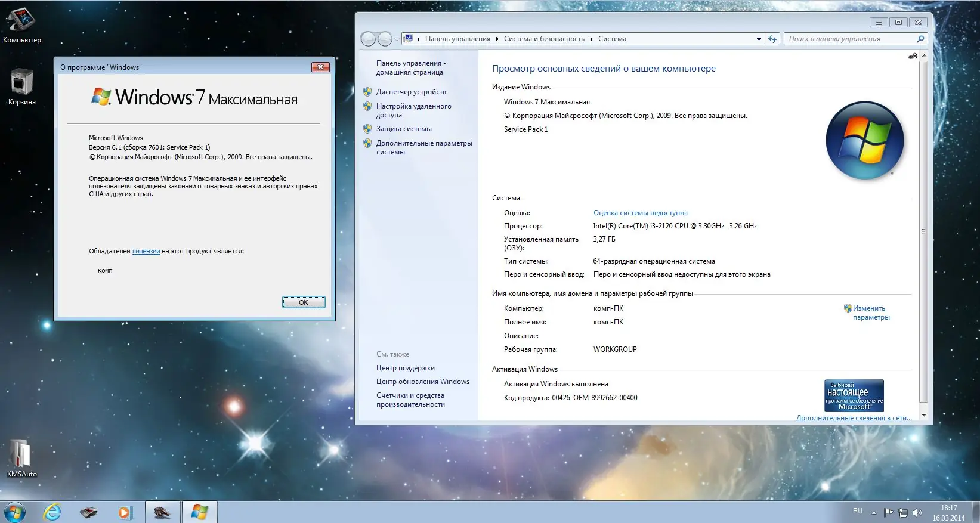Open Windows Media Player from the taskbar
Viewport: 980px width, 523px height.
124,512
